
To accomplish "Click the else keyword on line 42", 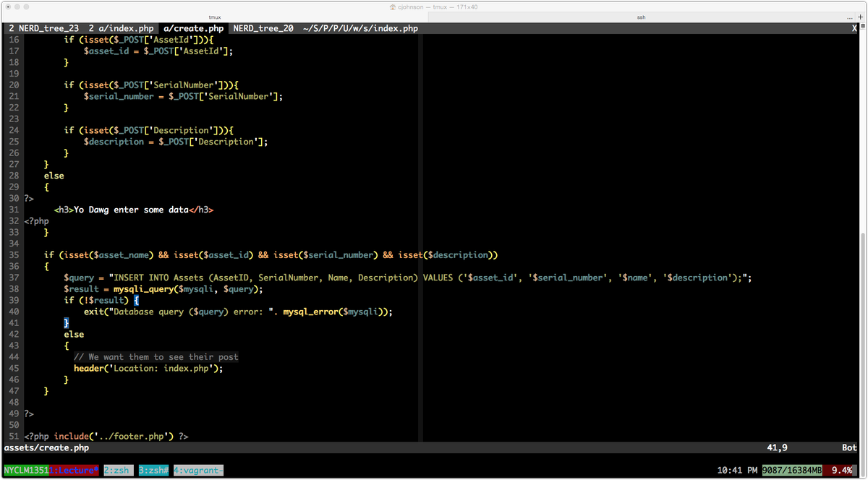I will tap(74, 335).
